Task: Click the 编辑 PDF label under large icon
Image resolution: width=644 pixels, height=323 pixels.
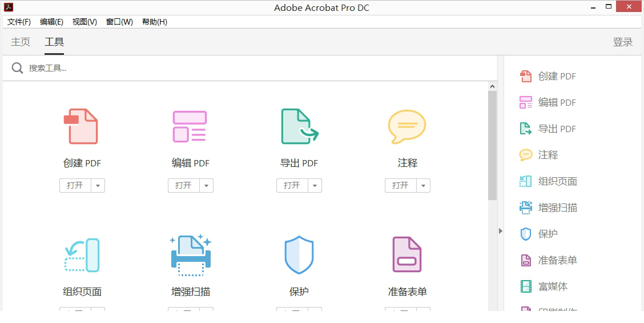Action: tap(191, 164)
